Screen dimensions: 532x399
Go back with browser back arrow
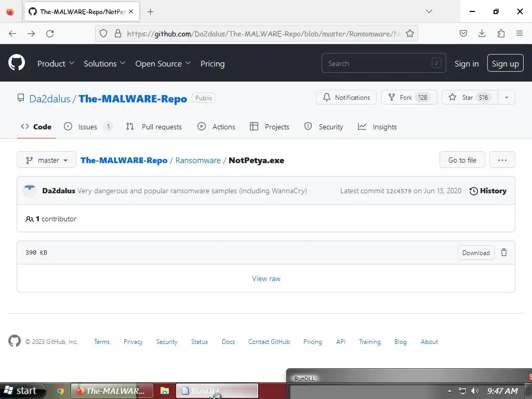click(x=12, y=34)
